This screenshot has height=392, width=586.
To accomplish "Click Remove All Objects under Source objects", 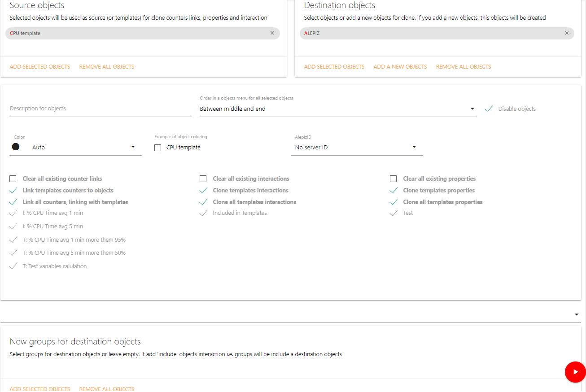I will [107, 67].
